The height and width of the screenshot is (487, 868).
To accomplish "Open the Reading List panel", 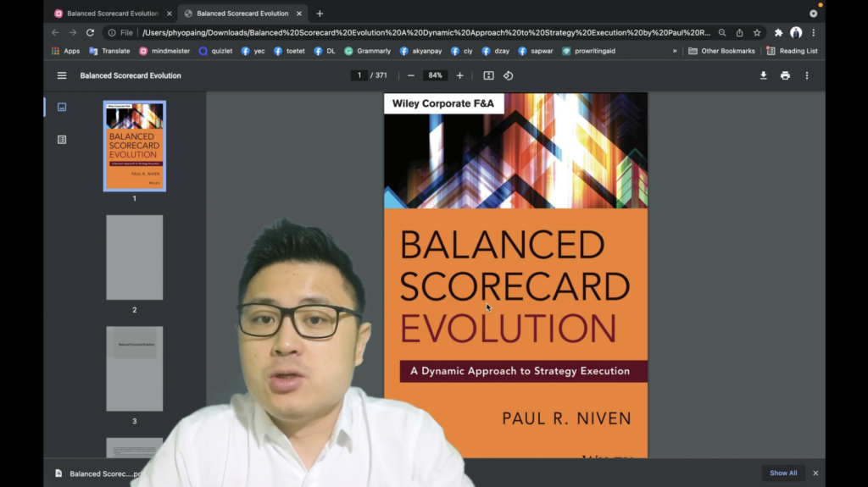I will point(793,51).
